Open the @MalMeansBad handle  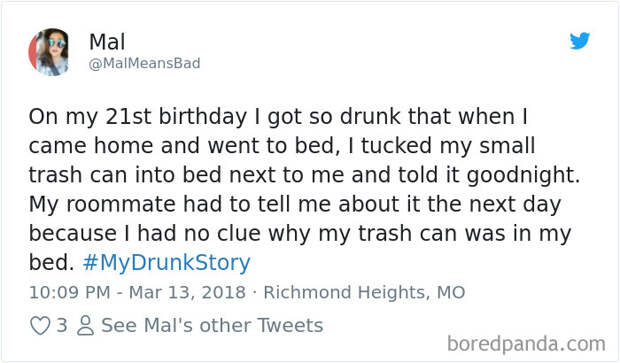tap(145, 63)
